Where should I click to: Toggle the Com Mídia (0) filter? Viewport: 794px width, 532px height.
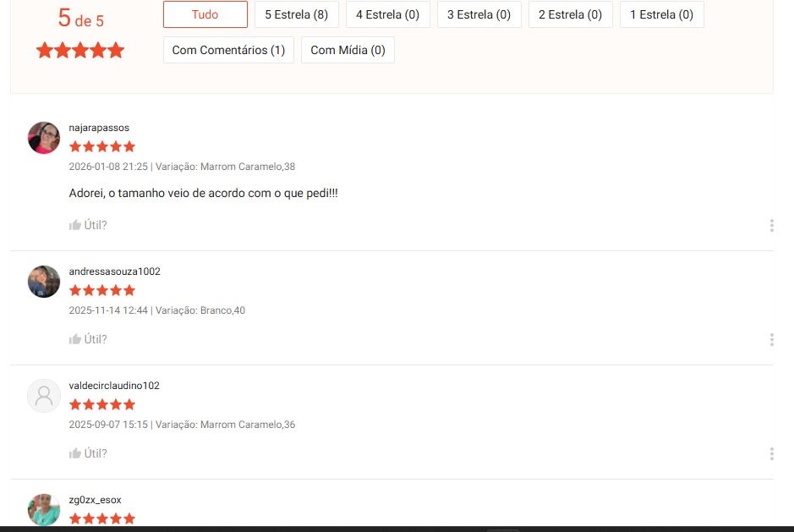pyautogui.click(x=348, y=50)
